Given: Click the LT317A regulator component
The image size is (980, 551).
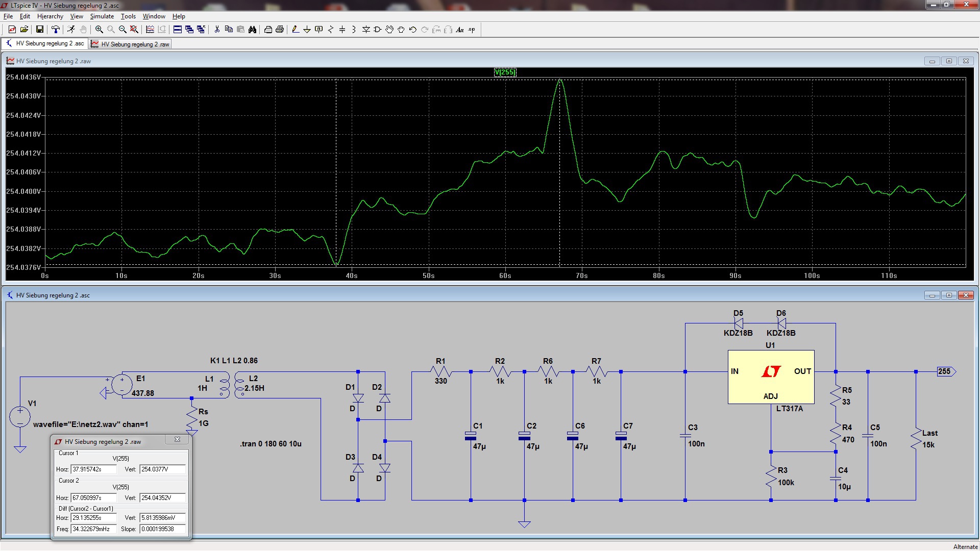Looking at the screenshot, I should click(771, 377).
